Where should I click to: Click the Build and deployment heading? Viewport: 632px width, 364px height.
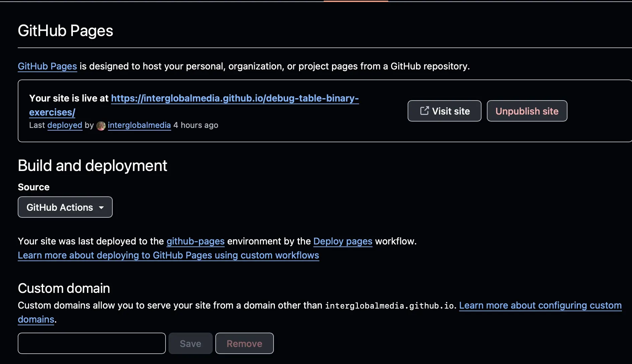pos(92,166)
